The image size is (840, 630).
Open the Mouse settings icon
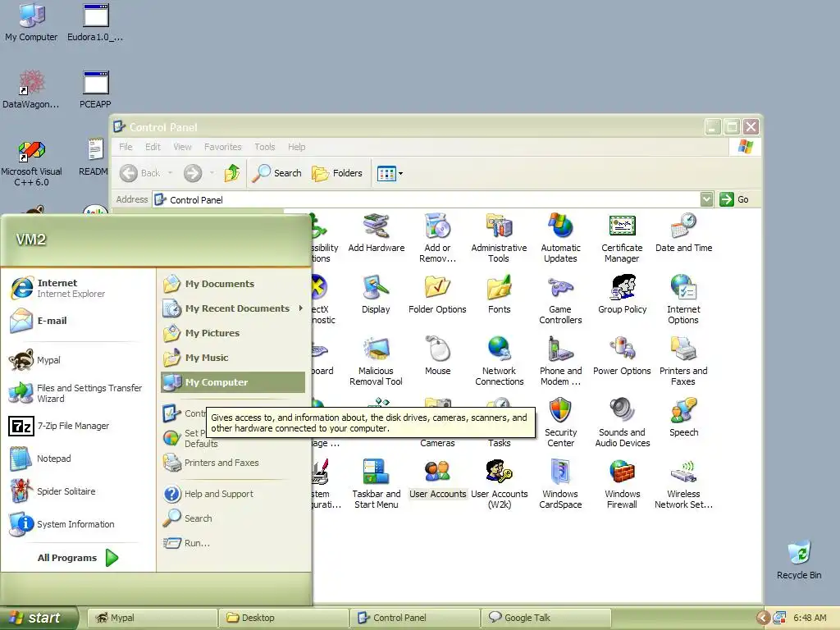point(438,356)
